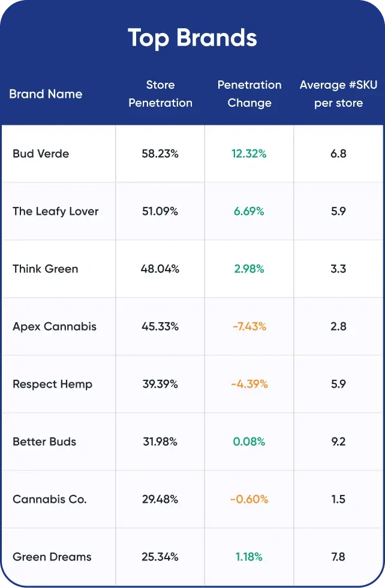Select Green Dreams' 25.34% store penetration
The height and width of the screenshot is (588, 385).
tap(160, 557)
